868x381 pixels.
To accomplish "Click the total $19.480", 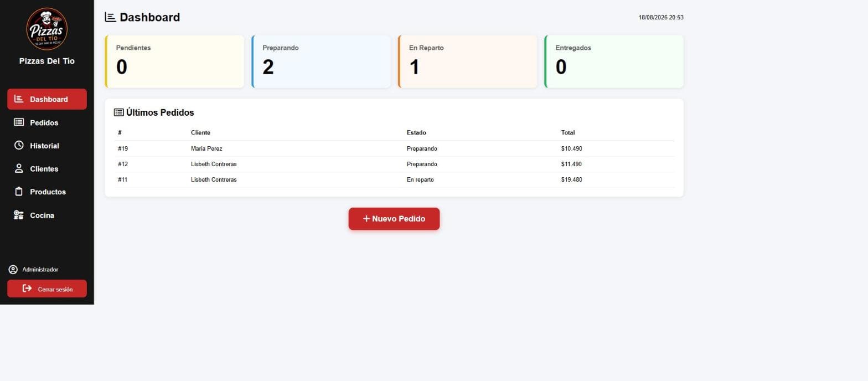I will [x=571, y=179].
